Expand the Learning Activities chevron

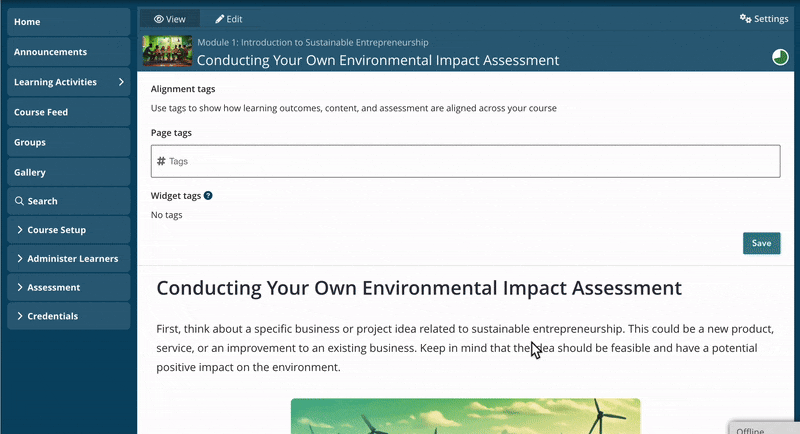coord(121,82)
